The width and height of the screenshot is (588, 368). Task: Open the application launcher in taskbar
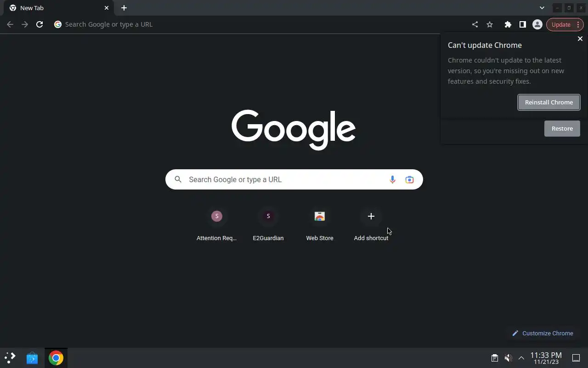10,358
